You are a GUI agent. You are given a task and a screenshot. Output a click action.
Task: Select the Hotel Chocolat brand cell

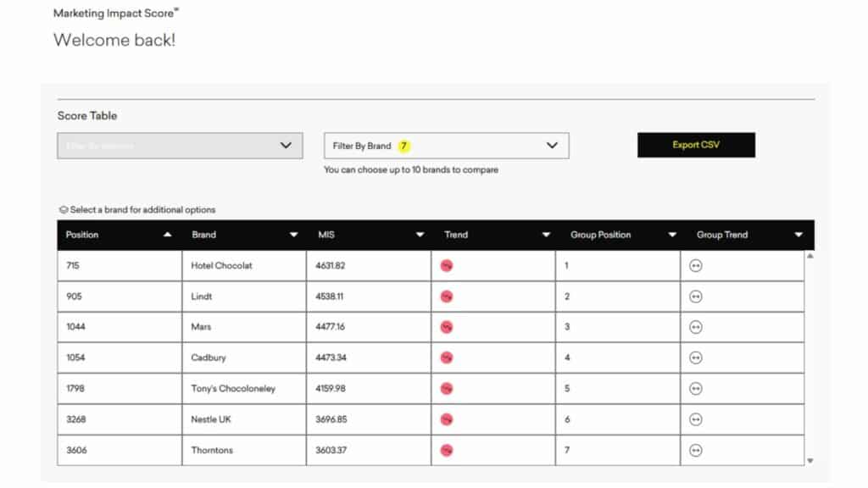[x=244, y=265]
